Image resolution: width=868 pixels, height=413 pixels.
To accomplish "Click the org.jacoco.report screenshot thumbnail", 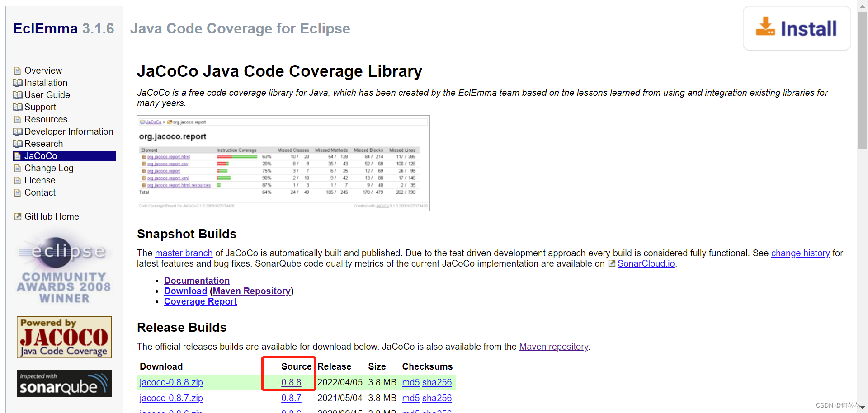I will 283,163.
